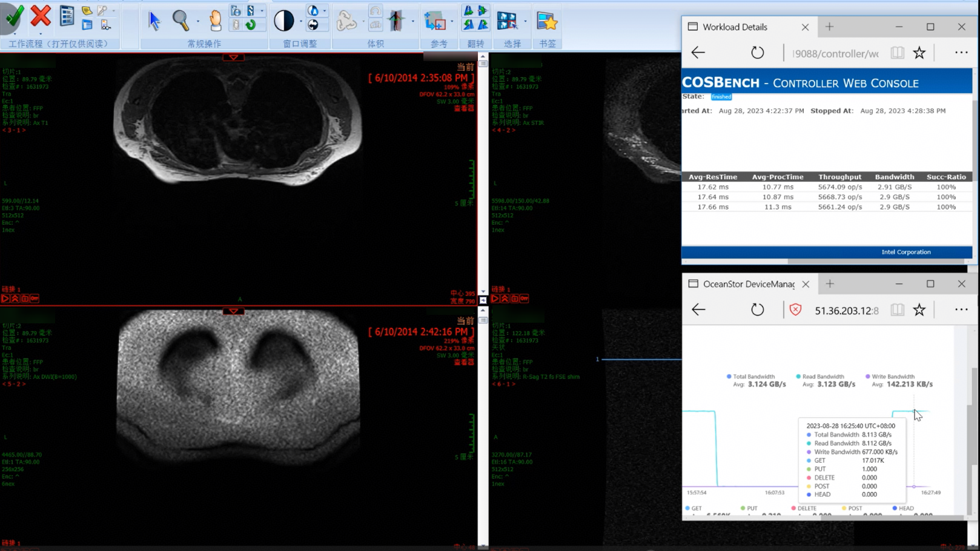Click reading view icon in Workload Details window

pos(897,53)
